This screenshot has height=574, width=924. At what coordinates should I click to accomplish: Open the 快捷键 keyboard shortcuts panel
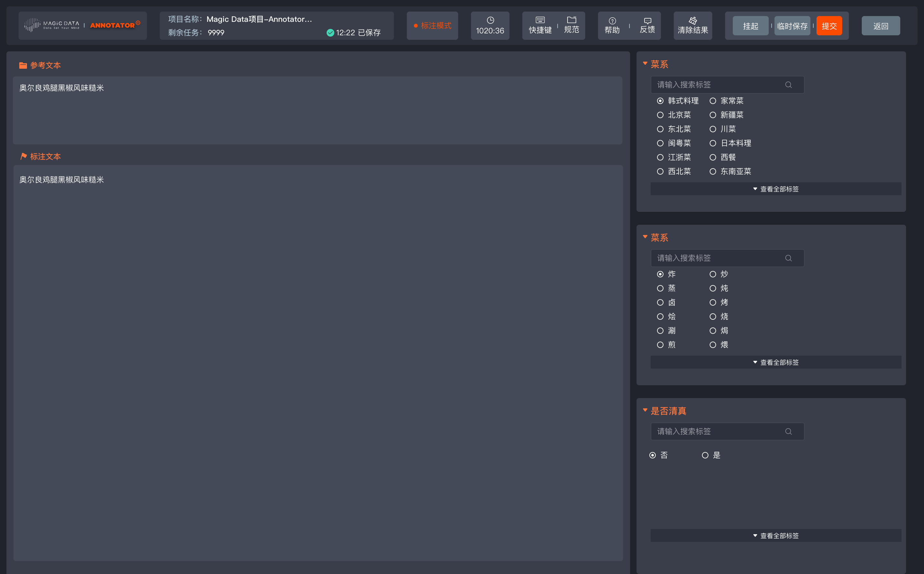coord(540,25)
